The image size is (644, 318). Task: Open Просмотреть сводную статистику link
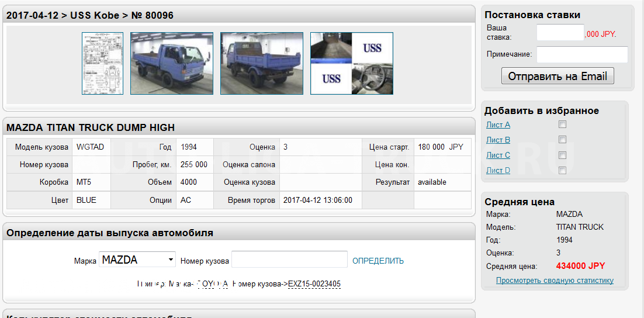[555, 281]
